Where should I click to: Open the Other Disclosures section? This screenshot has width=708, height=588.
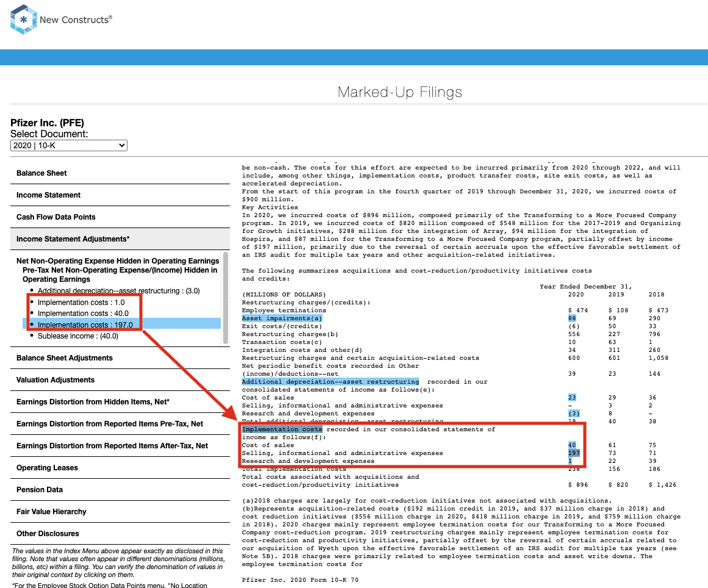(120, 534)
